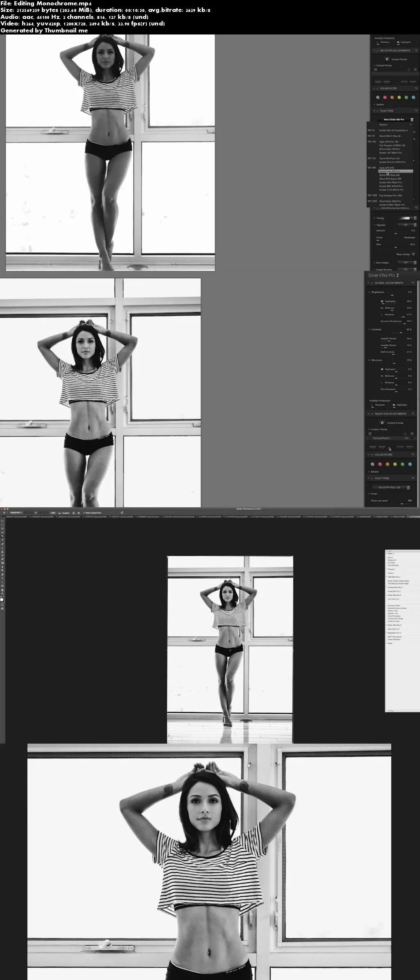This screenshot has height=980, width=420.
Task: Collapse the Structure section
Action: (x=369, y=360)
